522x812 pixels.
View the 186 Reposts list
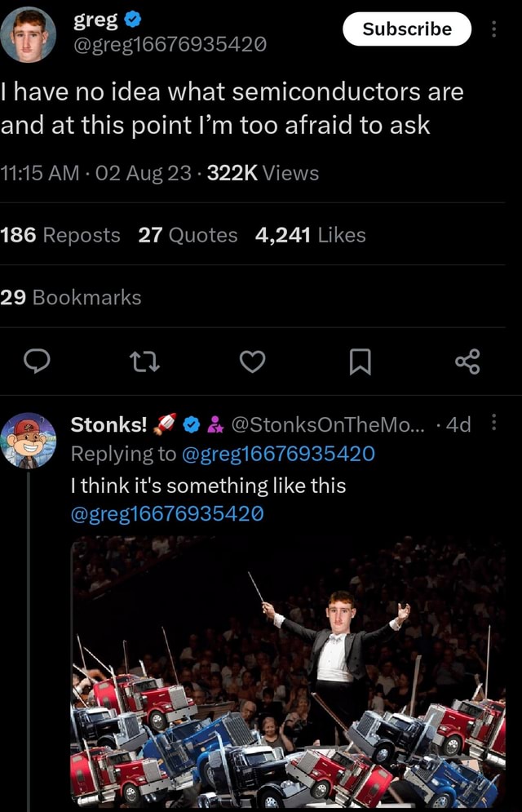pyautogui.click(x=60, y=235)
